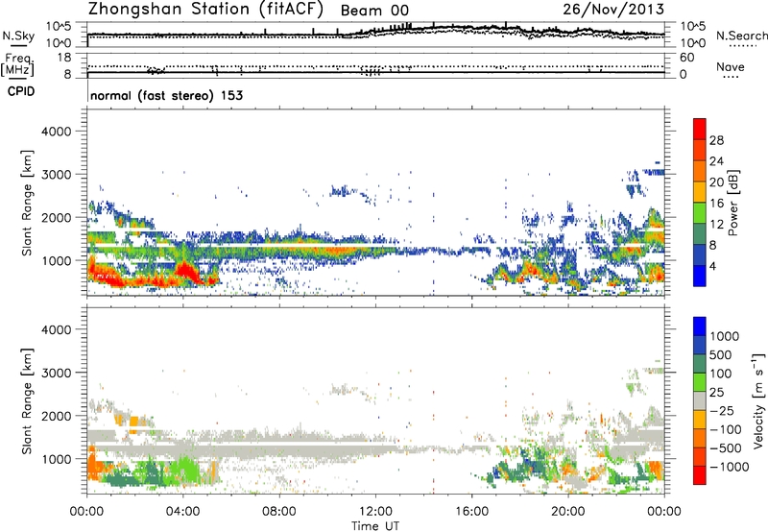Click the '20:00' time axis tick
Image resolution: width=768 pixels, height=532 pixels.
pos(568,512)
